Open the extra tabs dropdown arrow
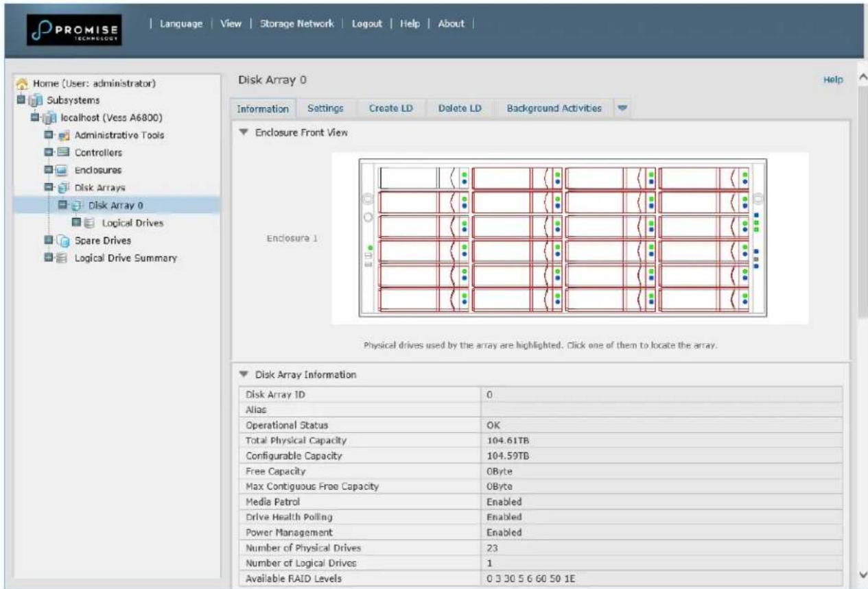The width and height of the screenshot is (868, 589). 622,108
